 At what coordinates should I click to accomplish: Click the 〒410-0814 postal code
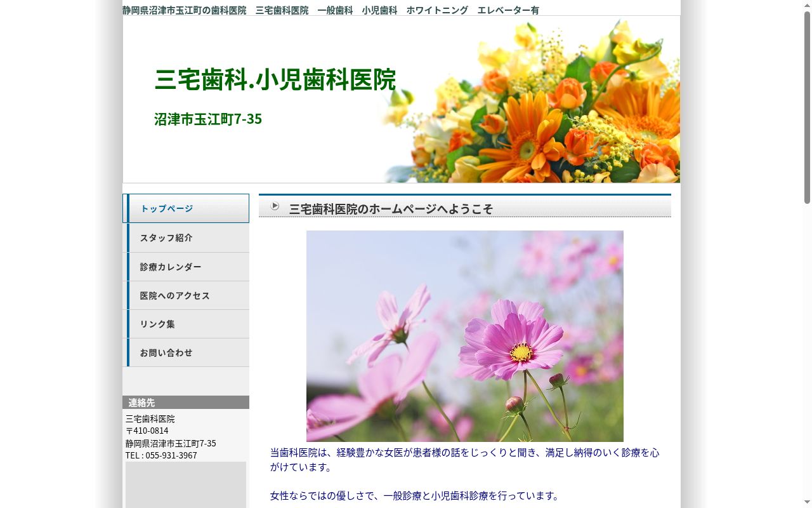point(147,431)
